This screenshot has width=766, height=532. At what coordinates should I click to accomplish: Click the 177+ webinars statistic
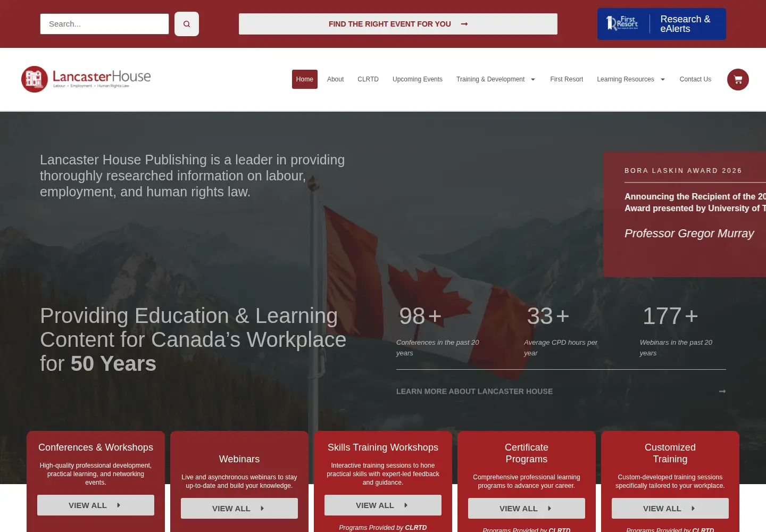[670, 317]
